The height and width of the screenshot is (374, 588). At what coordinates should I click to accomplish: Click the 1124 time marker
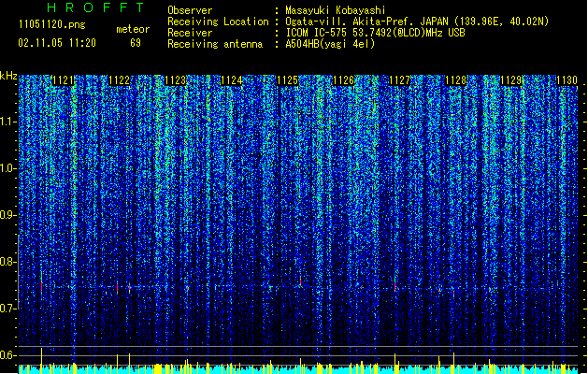point(232,80)
